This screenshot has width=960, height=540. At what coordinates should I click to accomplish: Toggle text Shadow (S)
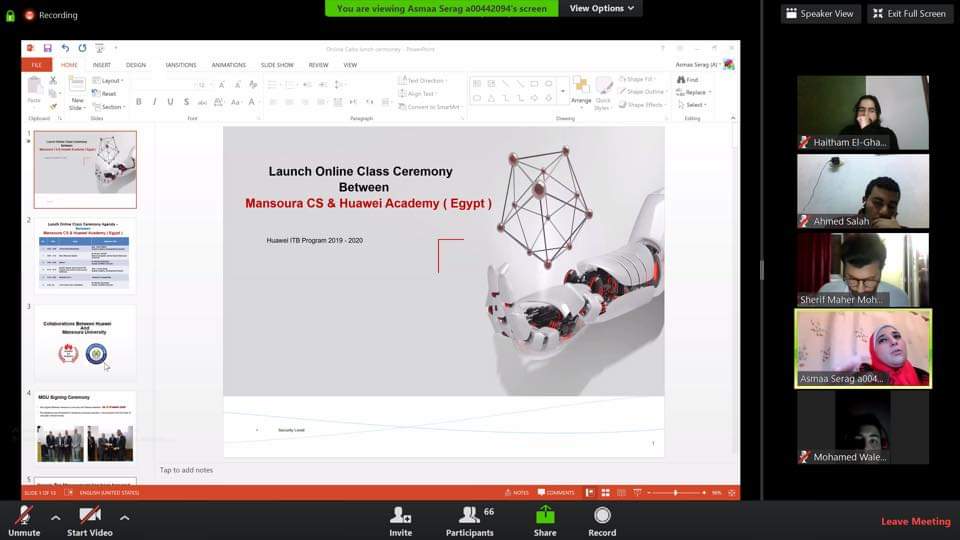tap(186, 102)
